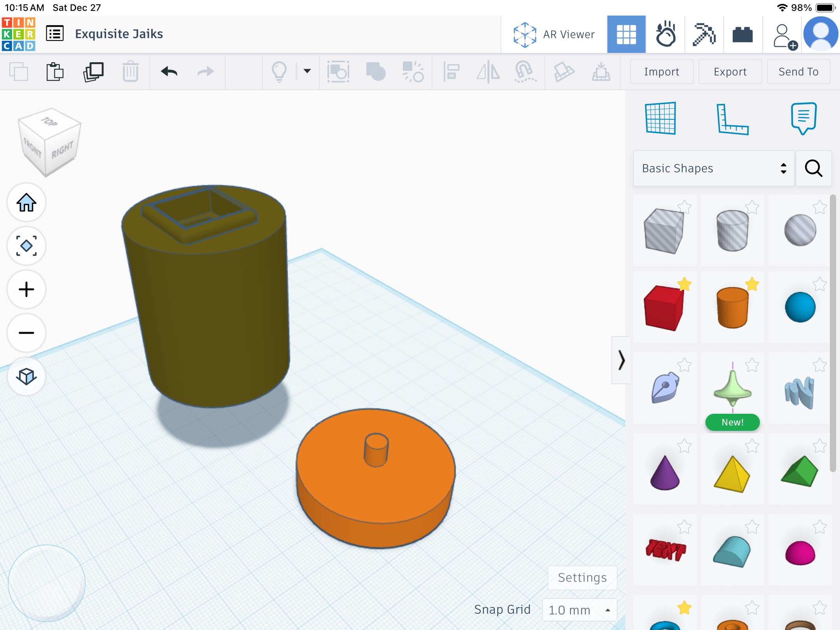Unfavorite the red box star
The width and height of the screenshot is (840, 630).
coord(684,284)
